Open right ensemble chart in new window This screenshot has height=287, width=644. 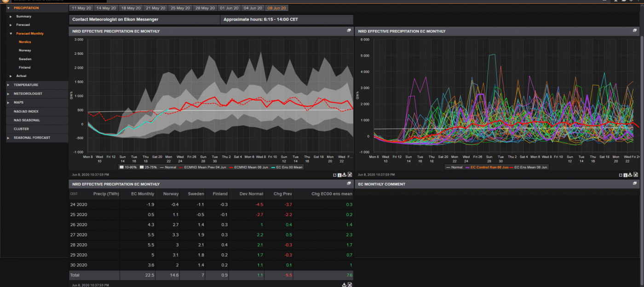tap(621, 175)
